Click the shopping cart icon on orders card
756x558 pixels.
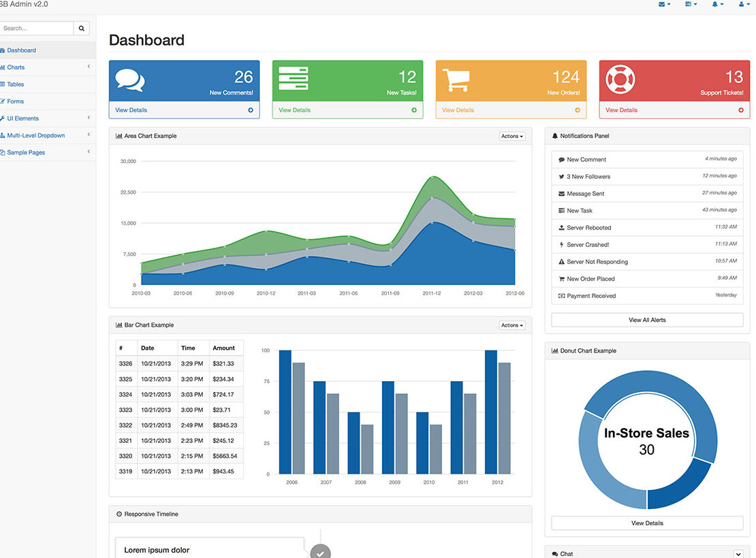click(456, 80)
